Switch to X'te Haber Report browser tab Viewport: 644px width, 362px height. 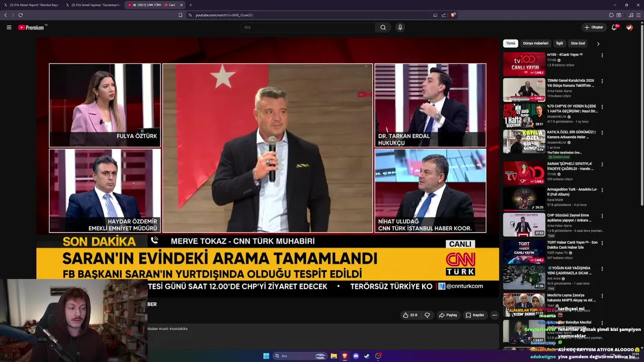(31, 5)
